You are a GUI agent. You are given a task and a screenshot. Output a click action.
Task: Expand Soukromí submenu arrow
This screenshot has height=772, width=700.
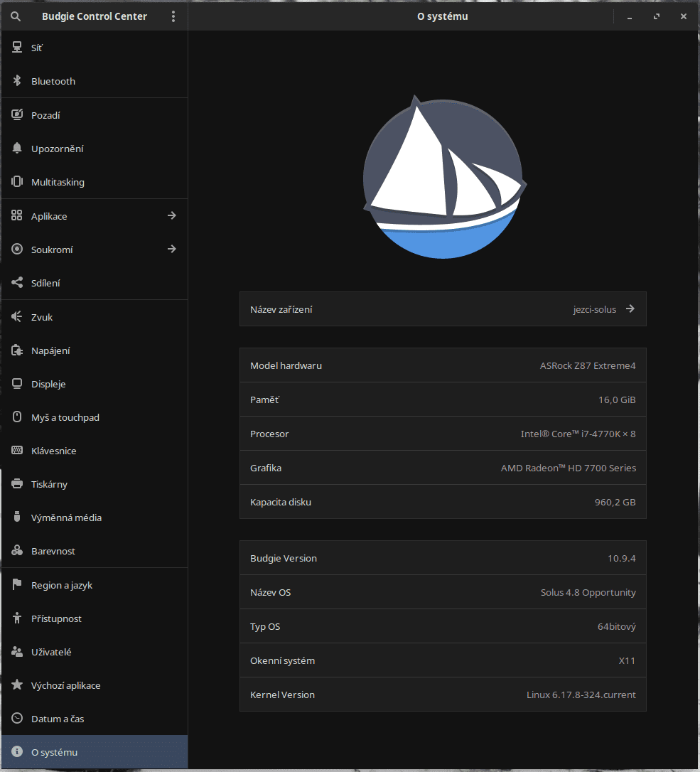point(171,249)
